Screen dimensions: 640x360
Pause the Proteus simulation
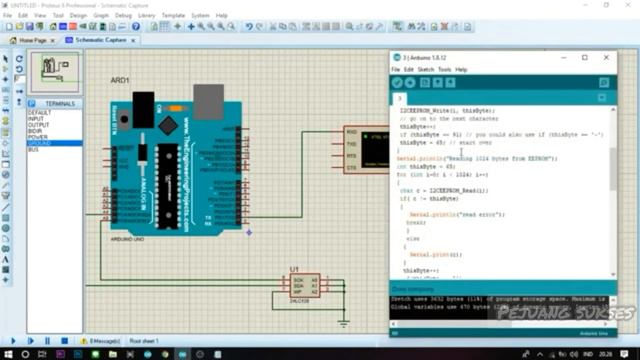point(47,341)
